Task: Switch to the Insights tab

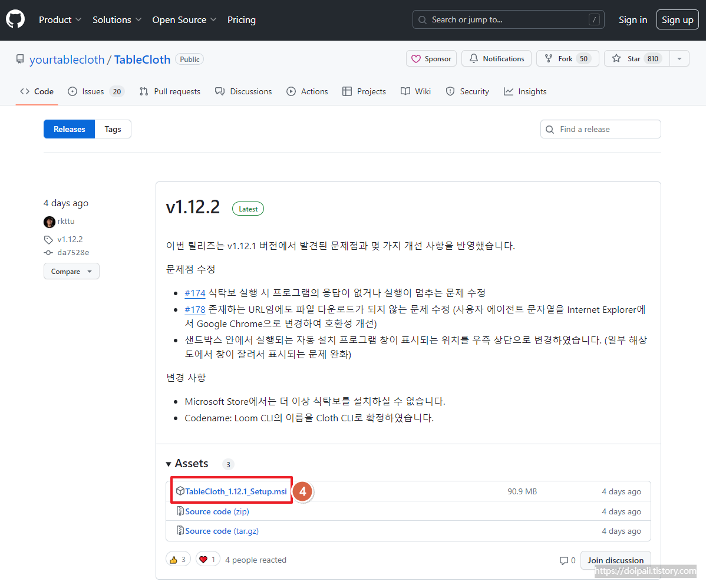Action: (525, 91)
